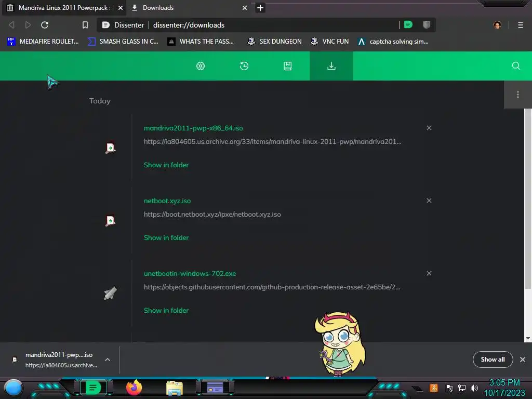The height and width of the screenshot is (399, 532).
Task: Show unetbootin-windows-702.exe in folder
Action: pos(166,311)
